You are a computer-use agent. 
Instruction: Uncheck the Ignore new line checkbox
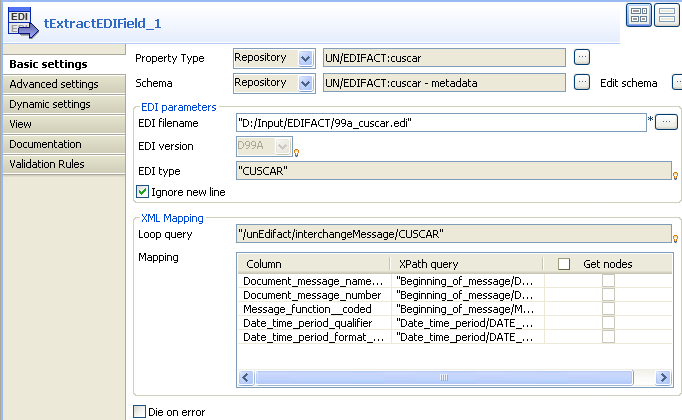click(143, 191)
